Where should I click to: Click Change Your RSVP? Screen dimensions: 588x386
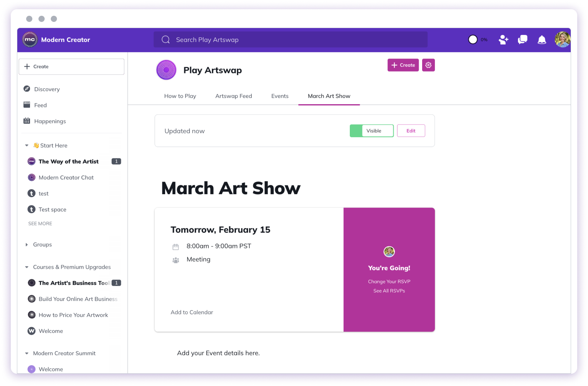tap(389, 281)
